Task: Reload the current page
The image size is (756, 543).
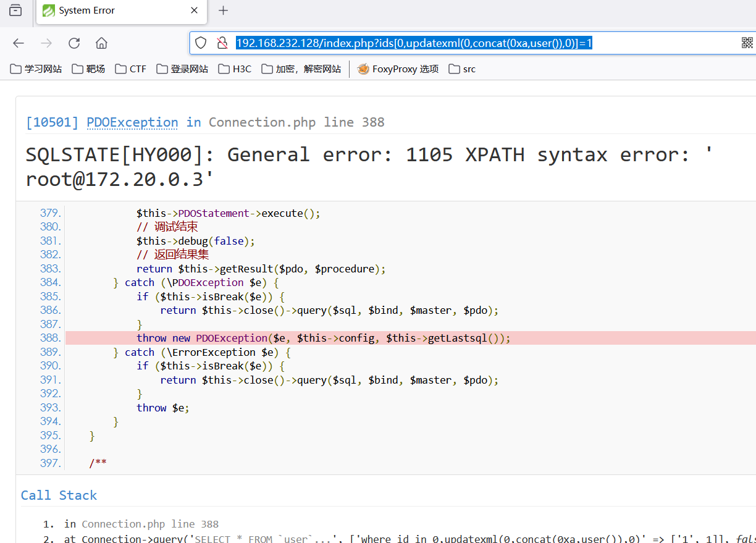Action: 74,43
